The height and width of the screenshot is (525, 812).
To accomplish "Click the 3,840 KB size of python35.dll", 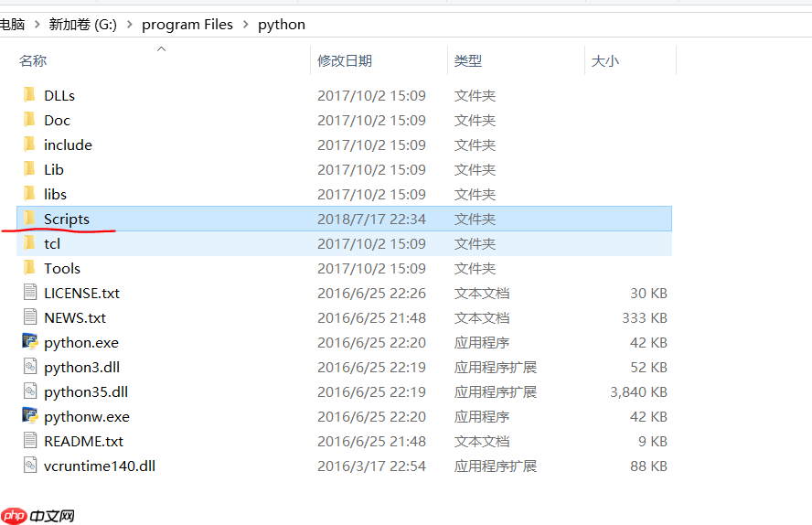I will pos(638,392).
